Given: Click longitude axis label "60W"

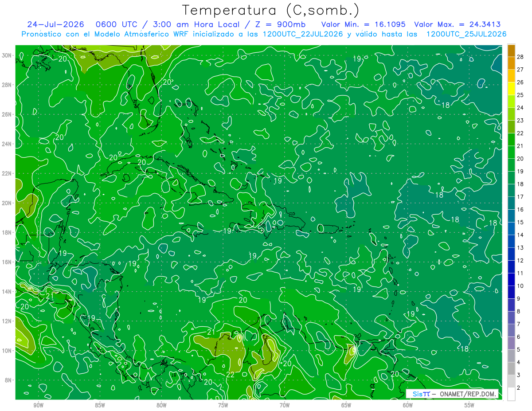Looking at the screenshot, I should (x=408, y=405).
